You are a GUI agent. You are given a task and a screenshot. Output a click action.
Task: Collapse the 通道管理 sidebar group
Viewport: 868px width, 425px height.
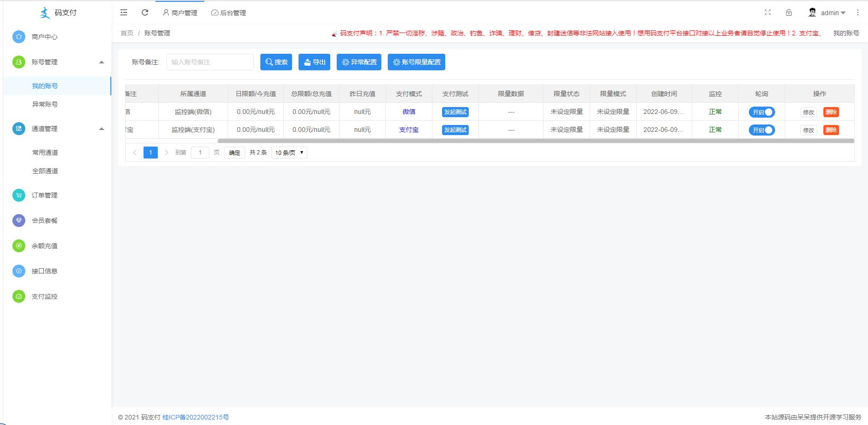pyautogui.click(x=102, y=129)
